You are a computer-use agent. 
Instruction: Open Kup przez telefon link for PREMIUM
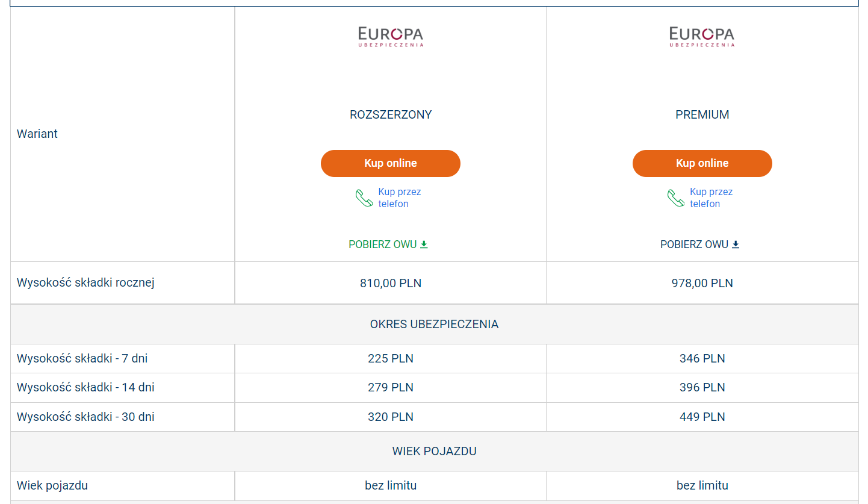coord(711,198)
